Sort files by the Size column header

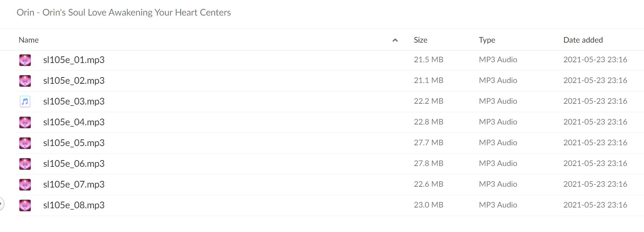point(420,40)
